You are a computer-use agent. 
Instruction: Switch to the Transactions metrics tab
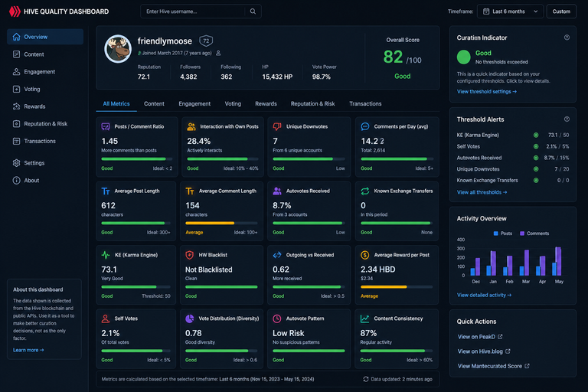coord(365,104)
